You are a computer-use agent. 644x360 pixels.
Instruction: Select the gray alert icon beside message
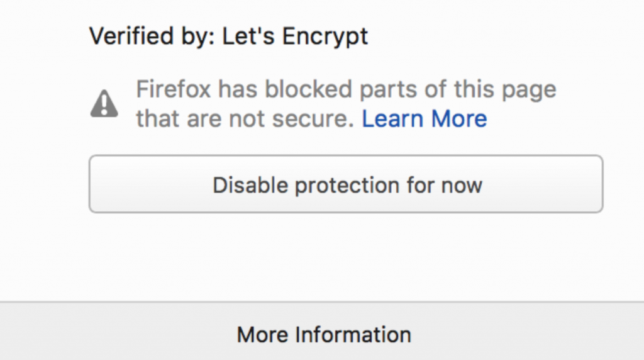coord(104,104)
